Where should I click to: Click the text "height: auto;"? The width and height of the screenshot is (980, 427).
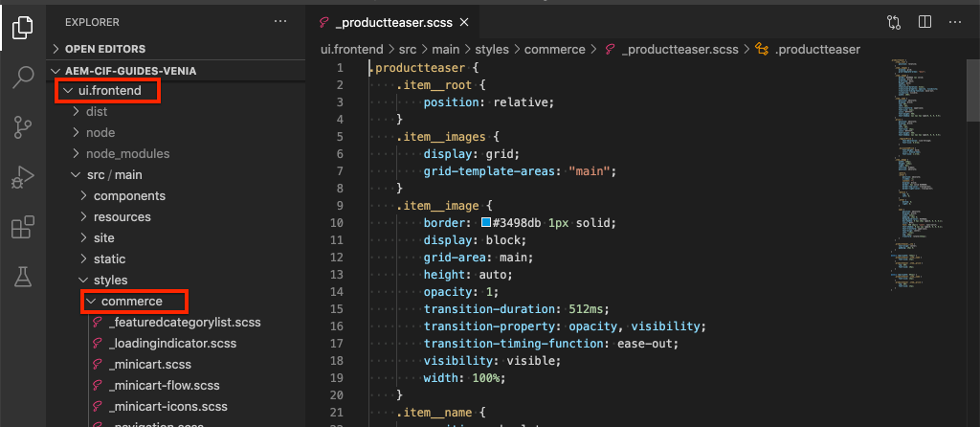coord(468,275)
